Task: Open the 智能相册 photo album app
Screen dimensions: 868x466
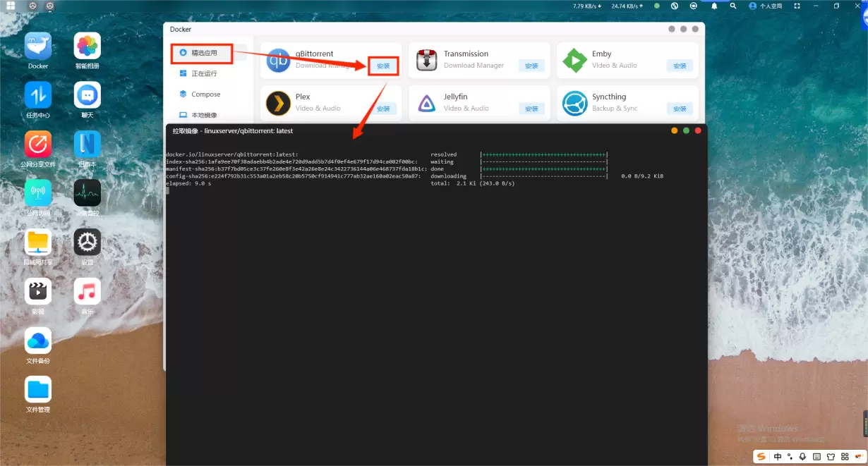Action: click(88, 47)
